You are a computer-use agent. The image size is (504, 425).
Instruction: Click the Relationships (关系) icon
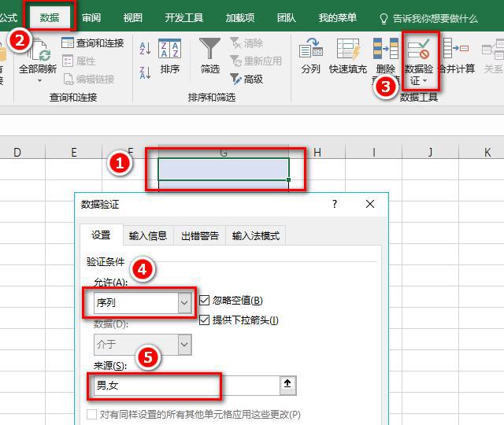(493, 50)
